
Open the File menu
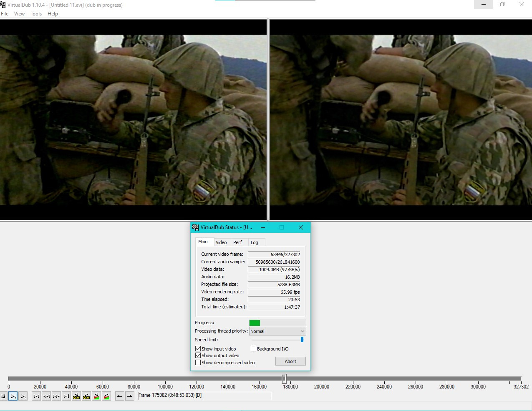point(5,14)
